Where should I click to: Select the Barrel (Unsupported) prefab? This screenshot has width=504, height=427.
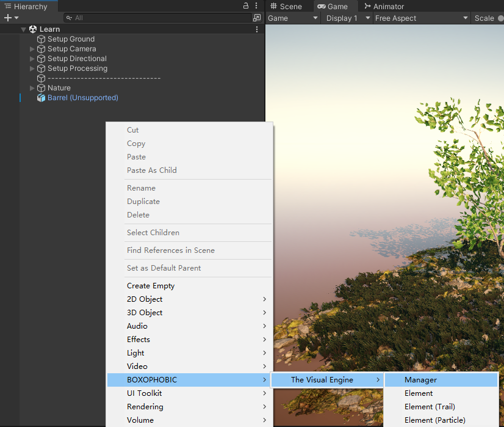point(83,98)
